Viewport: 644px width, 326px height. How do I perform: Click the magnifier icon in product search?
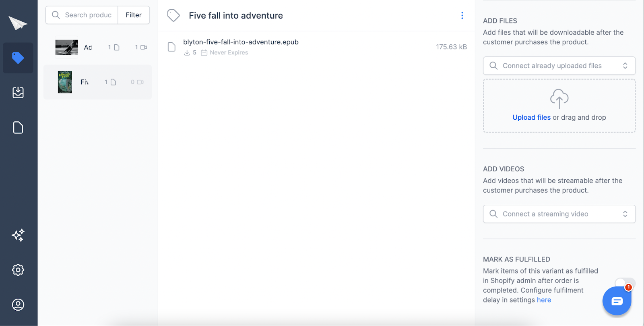pos(56,15)
